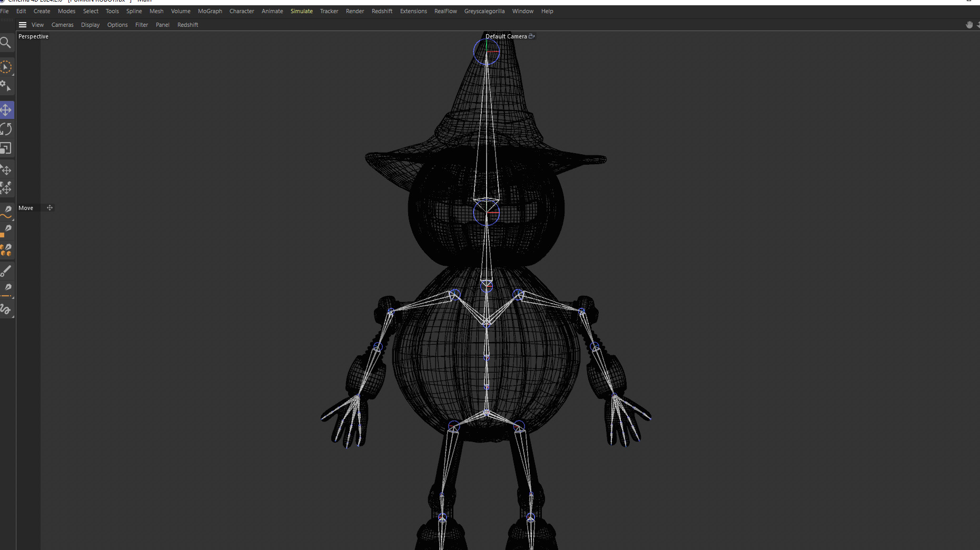This screenshot has height=550, width=980.
Task: Click the move-handle icon beside Move label
Action: pyautogui.click(x=50, y=208)
